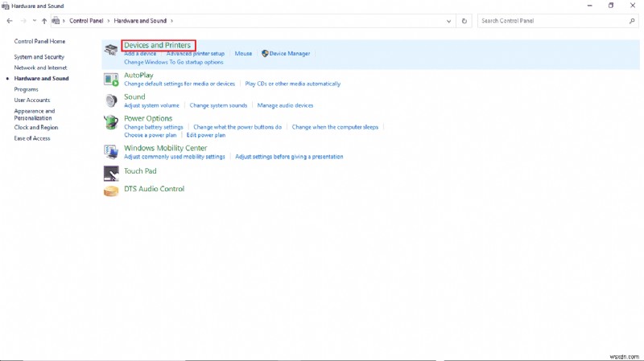Click Change battery settings
Image resolution: width=644 pixels, height=361 pixels.
[154, 127]
